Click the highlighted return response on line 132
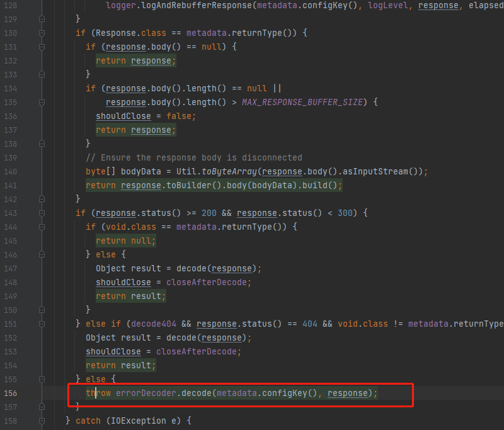The width and height of the screenshot is (504, 430). 135,60
